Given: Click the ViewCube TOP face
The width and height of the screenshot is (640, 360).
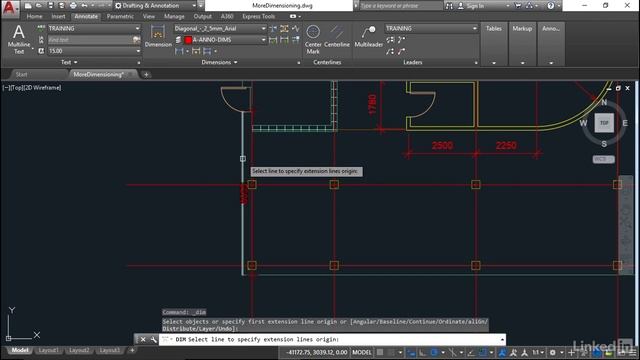Looking at the screenshot, I should 604,123.
